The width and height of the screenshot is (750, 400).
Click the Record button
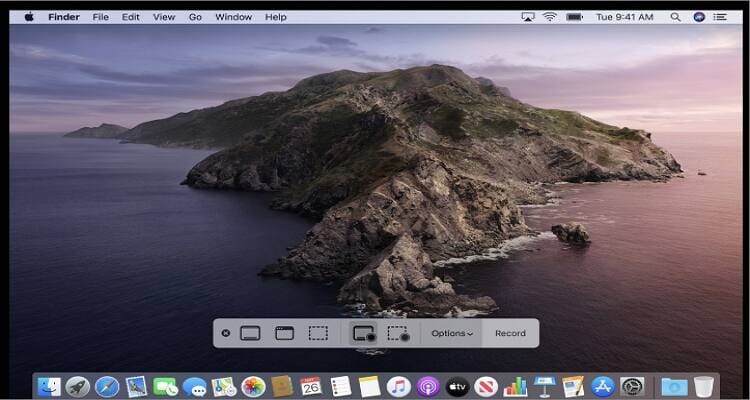510,333
